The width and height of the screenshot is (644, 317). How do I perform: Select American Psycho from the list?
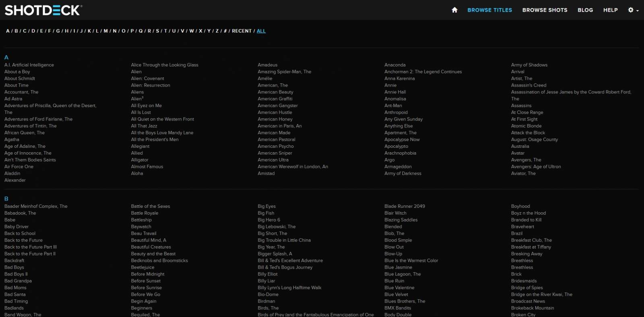(x=275, y=146)
